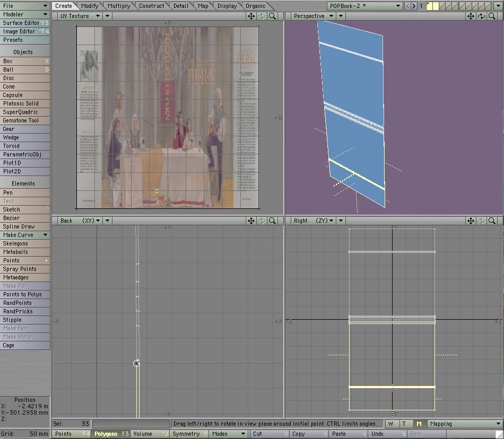Switch to the Construct tab
The image size is (504, 439).
(151, 6)
